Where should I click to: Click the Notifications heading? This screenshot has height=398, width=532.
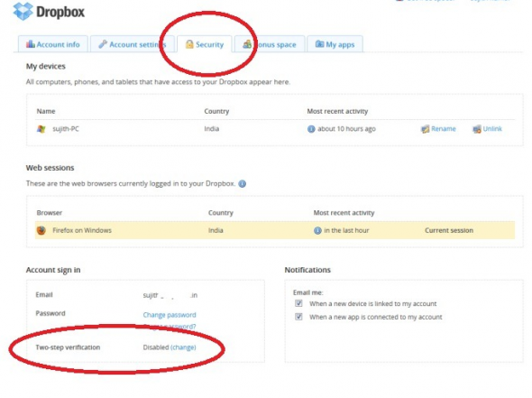tap(307, 270)
